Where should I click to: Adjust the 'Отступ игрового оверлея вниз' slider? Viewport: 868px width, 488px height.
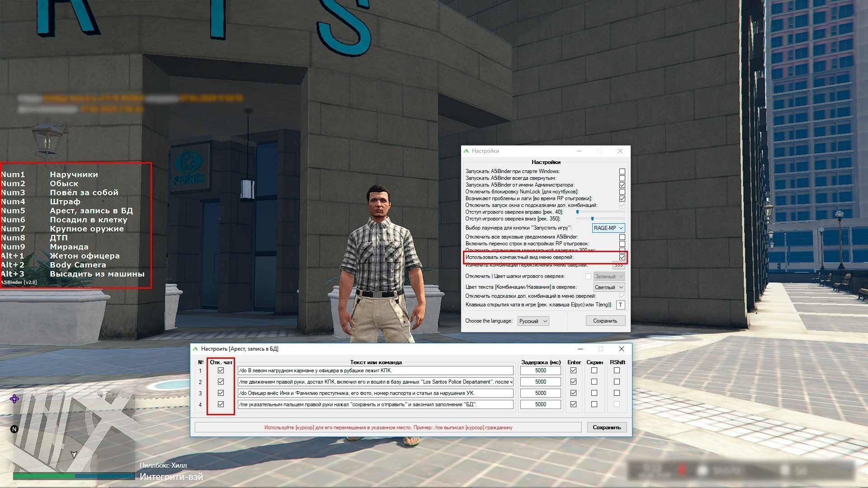(600, 219)
